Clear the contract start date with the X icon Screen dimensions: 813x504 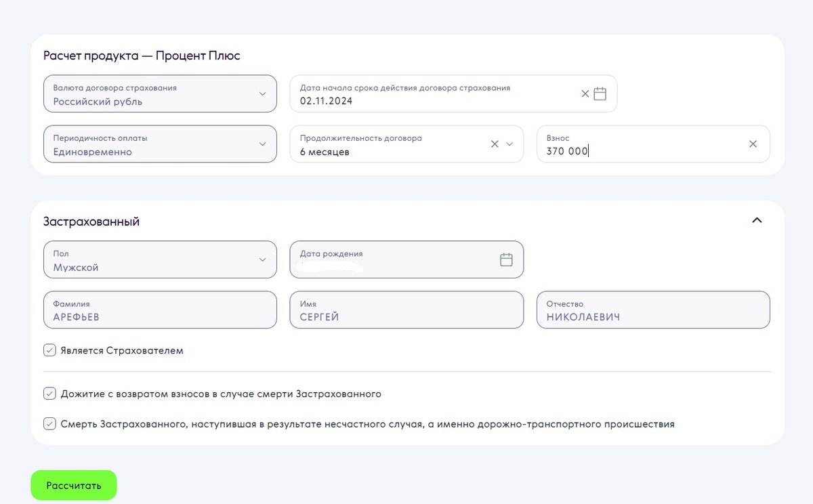584,93
